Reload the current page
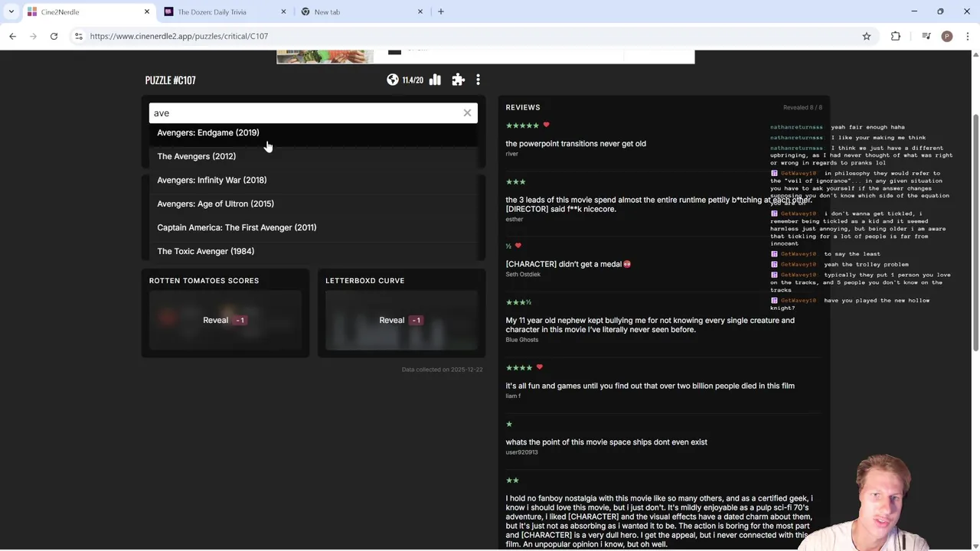980x551 pixels. [x=54, y=36]
